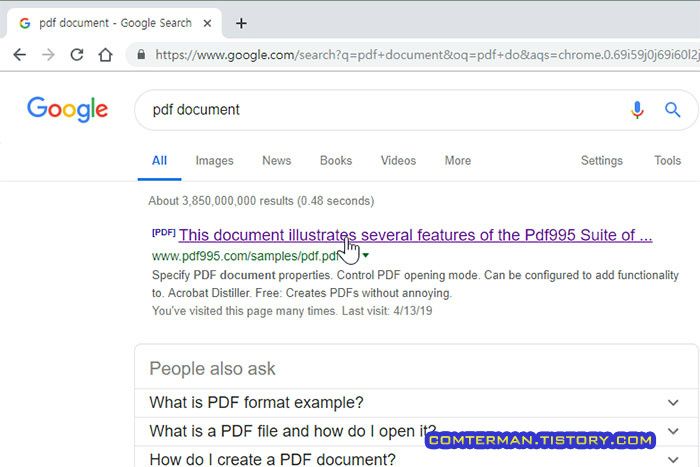
Task: Expand 'What is a PDF file and how do I open it?'
Action: tap(415, 431)
